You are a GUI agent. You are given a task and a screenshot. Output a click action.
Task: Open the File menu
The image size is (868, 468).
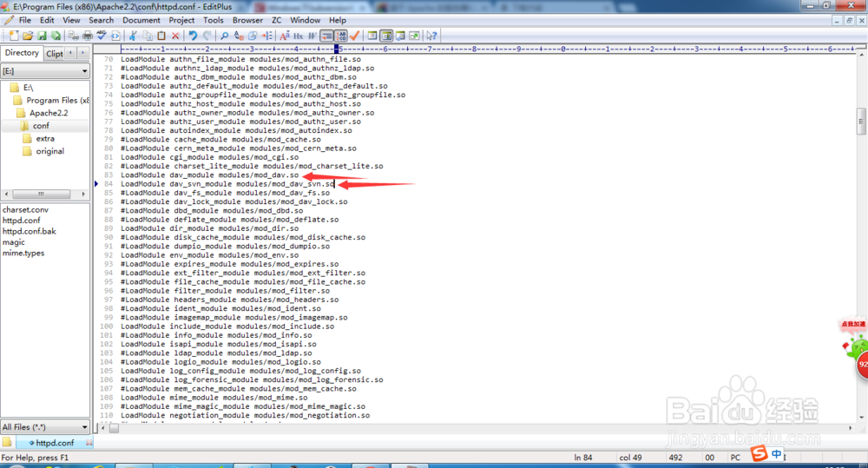[25, 20]
